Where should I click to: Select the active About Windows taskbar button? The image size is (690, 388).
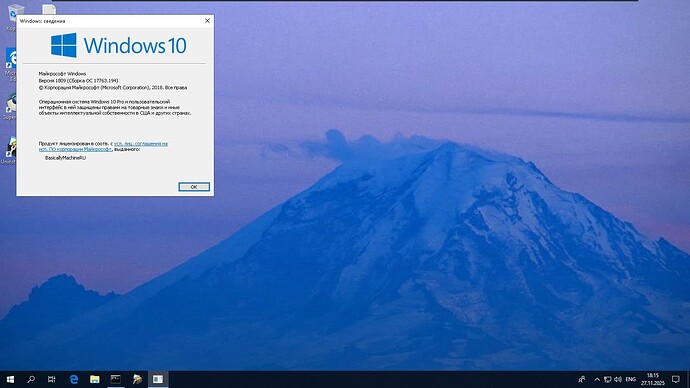(158, 379)
